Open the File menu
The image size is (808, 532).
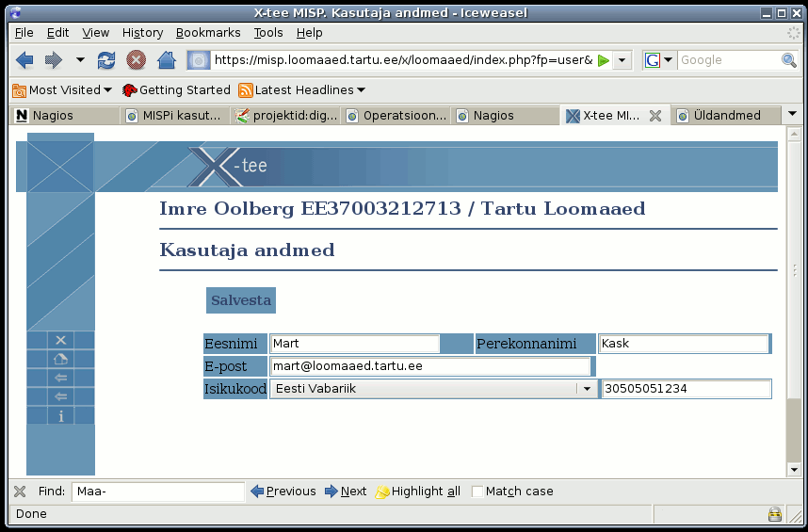click(24, 33)
